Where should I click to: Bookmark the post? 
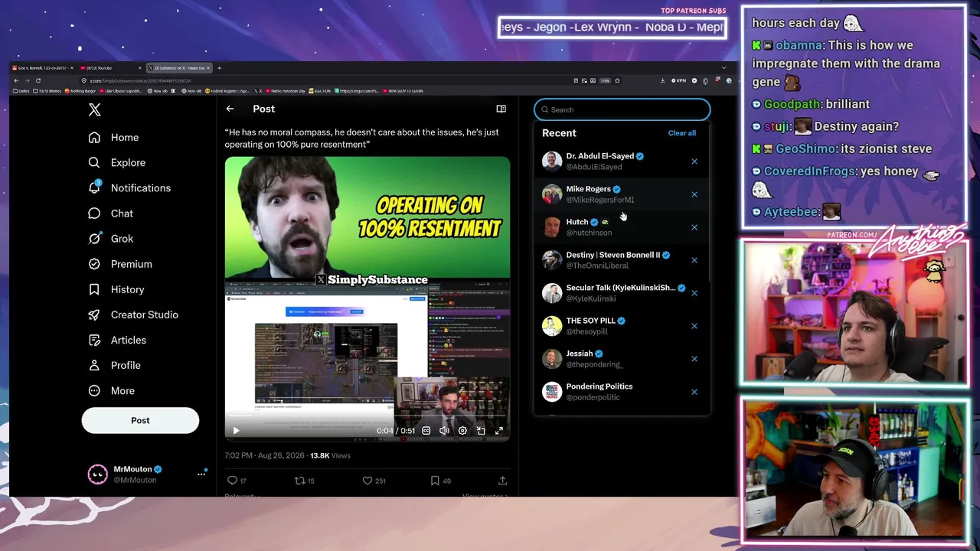tap(435, 481)
